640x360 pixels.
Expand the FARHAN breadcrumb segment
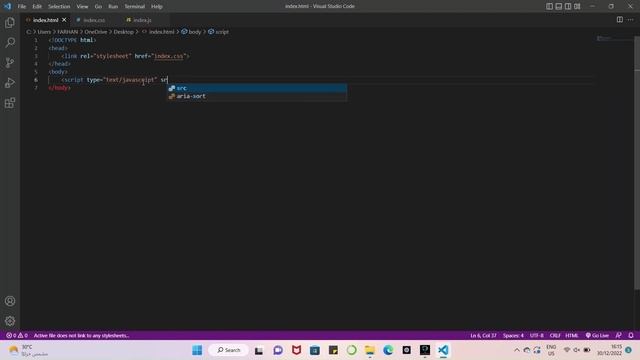pyautogui.click(x=67, y=32)
